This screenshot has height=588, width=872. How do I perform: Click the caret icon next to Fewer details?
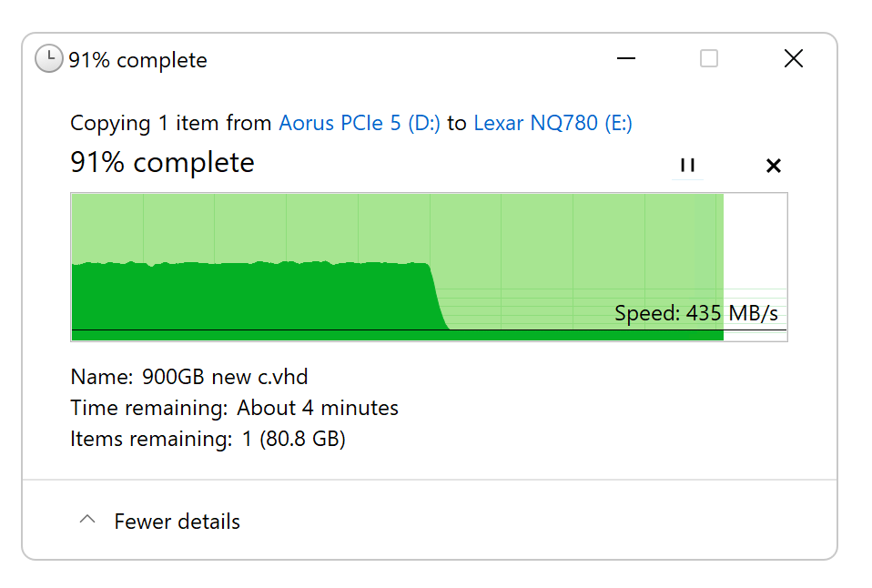pos(86,519)
